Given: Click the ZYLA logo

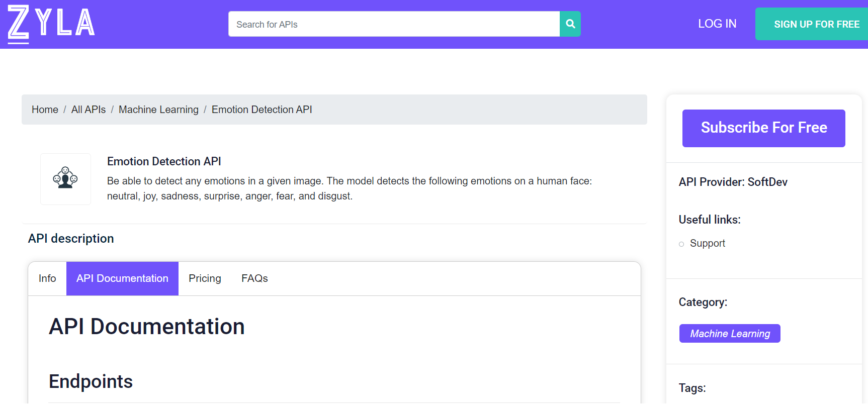Looking at the screenshot, I should [51, 24].
